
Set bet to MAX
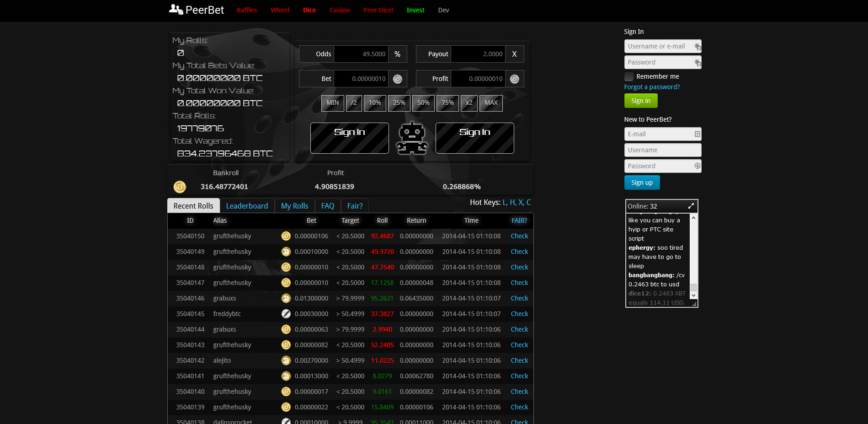[x=491, y=103]
